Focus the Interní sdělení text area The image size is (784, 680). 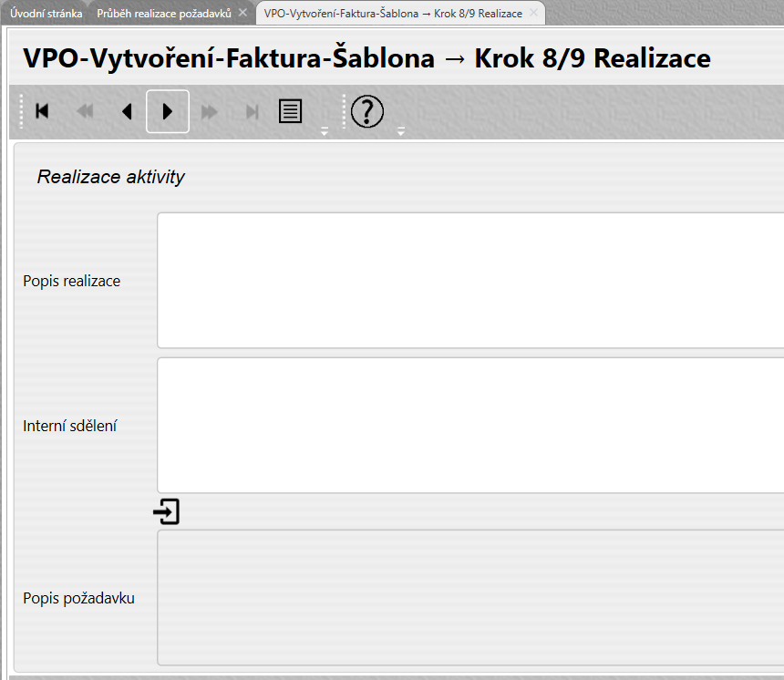(469, 425)
